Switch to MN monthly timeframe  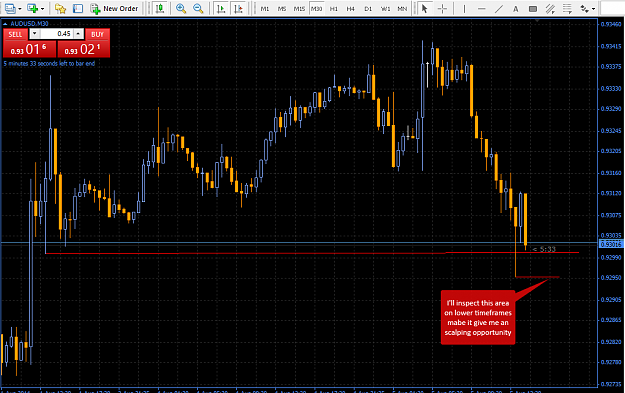pyautogui.click(x=402, y=8)
